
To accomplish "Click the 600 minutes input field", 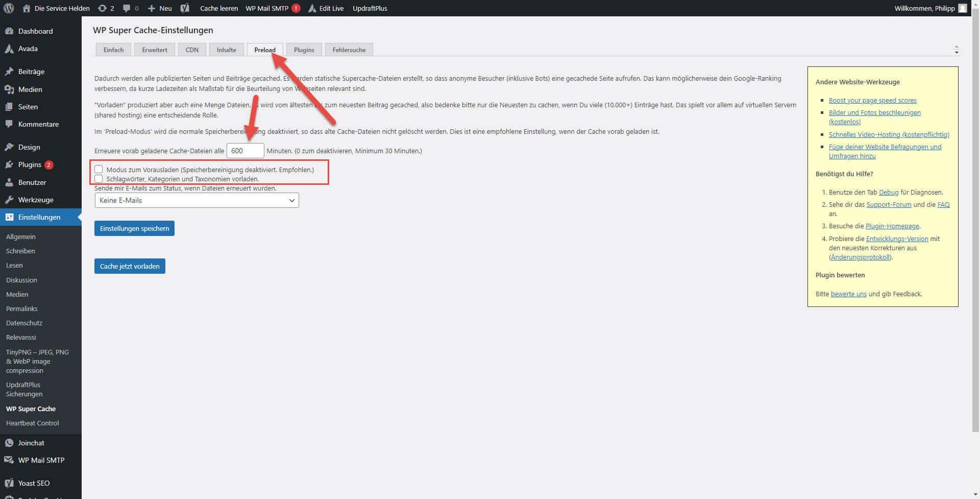I will coord(246,151).
